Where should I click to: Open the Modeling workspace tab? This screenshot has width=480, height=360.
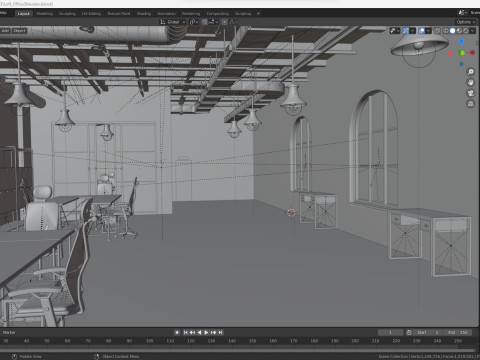click(45, 14)
